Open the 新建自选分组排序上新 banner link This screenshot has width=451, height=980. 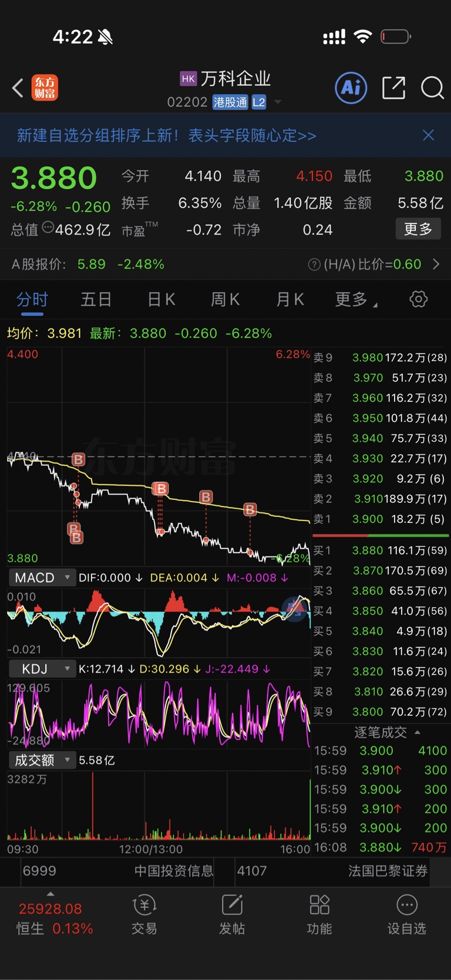(167, 136)
